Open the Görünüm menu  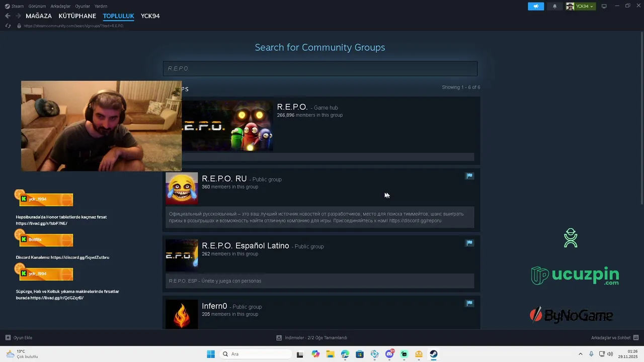37,6
